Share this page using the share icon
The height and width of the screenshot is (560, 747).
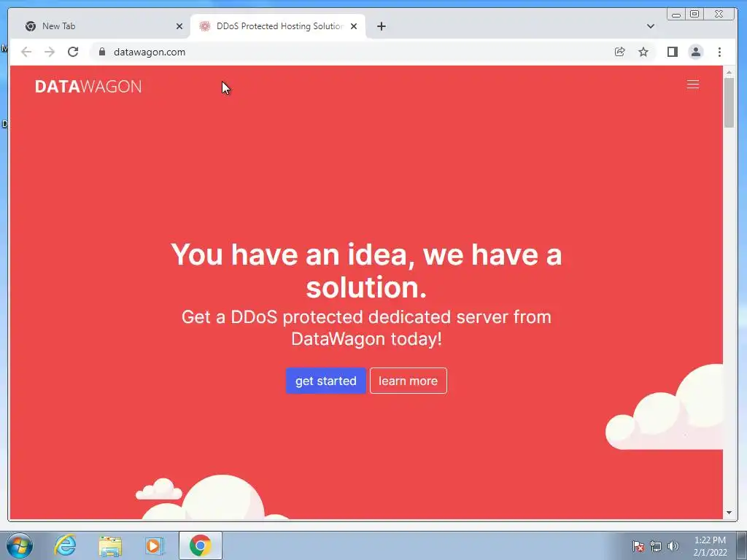pyautogui.click(x=620, y=52)
